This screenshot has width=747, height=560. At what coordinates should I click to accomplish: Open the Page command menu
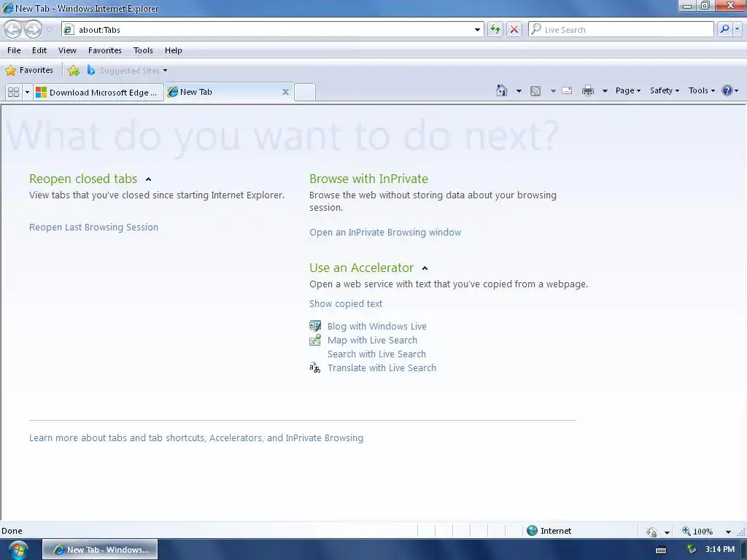pyautogui.click(x=628, y=90)
